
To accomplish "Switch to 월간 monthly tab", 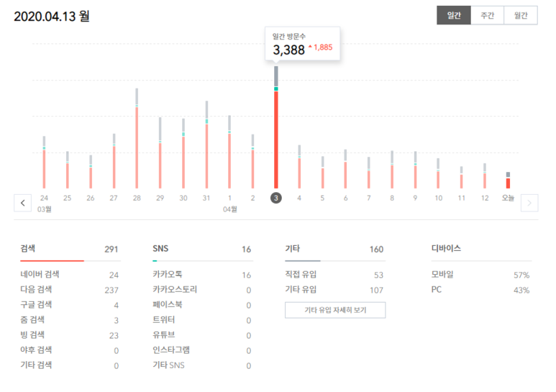I will pos(521,15).
